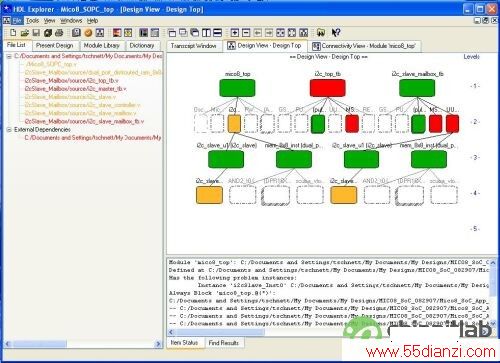
Task: Open the Tools menu
Action: [32, 21]
